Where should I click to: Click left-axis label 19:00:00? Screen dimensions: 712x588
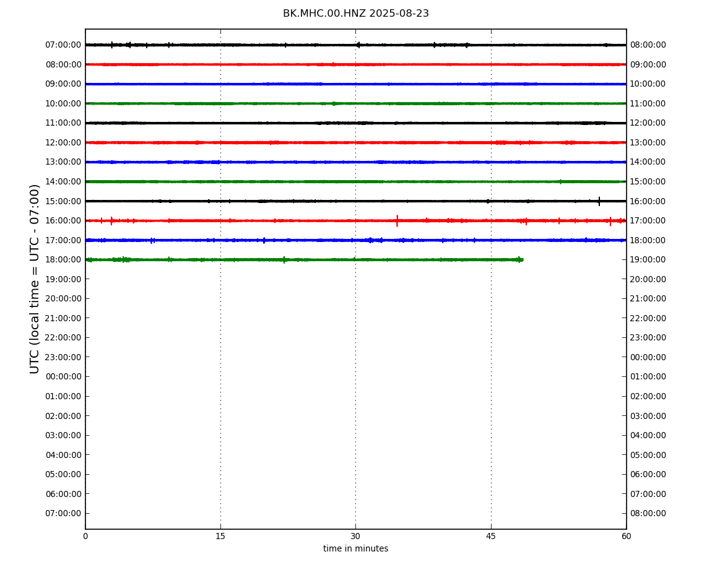coord(63,279)
